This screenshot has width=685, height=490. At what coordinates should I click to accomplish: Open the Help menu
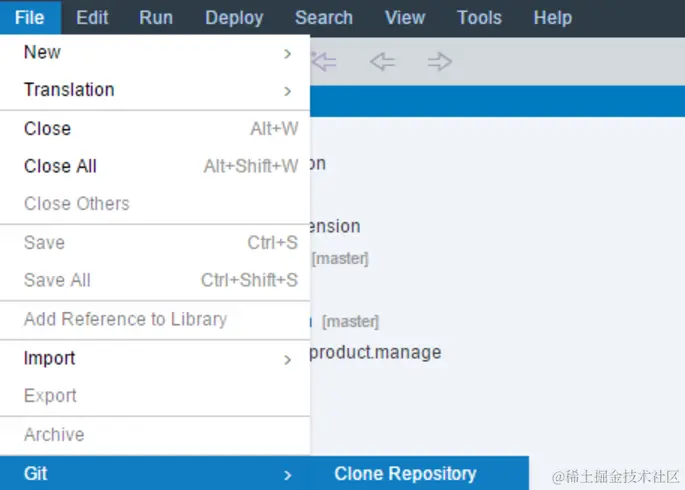[553, 18]
